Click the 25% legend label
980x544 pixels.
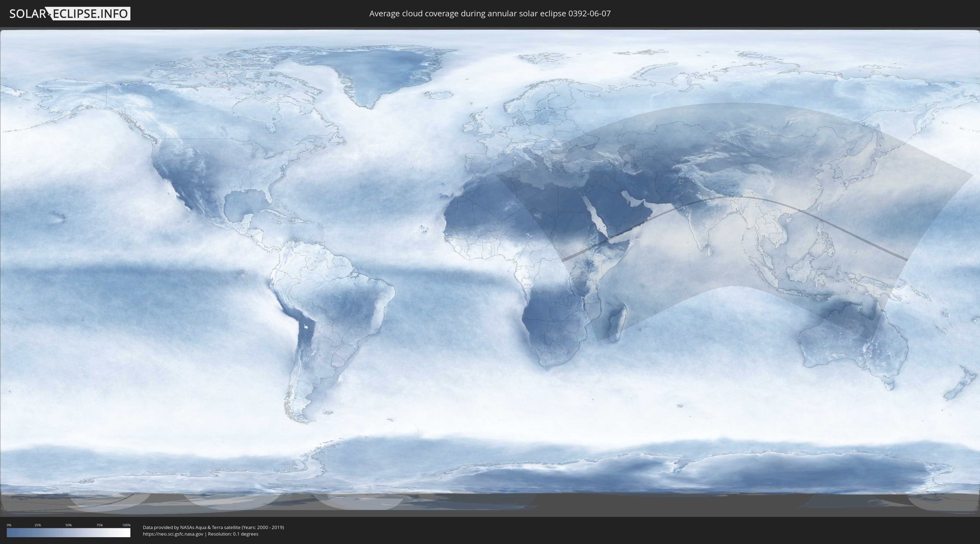38,525
